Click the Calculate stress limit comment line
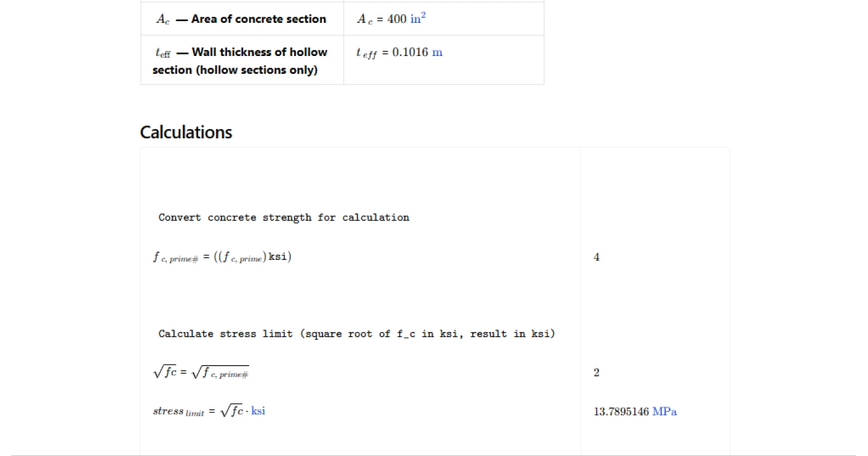 [356, 334]
